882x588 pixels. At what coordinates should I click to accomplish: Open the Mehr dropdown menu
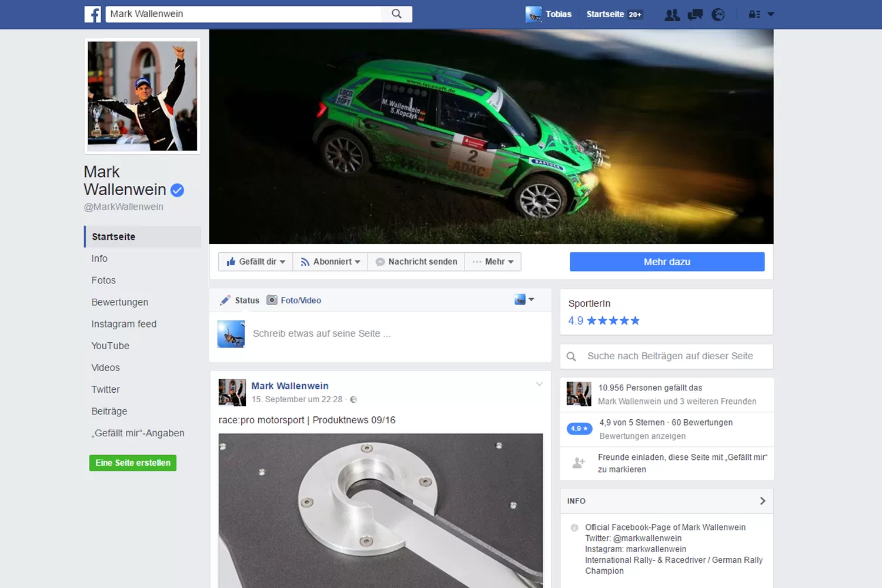493,262
